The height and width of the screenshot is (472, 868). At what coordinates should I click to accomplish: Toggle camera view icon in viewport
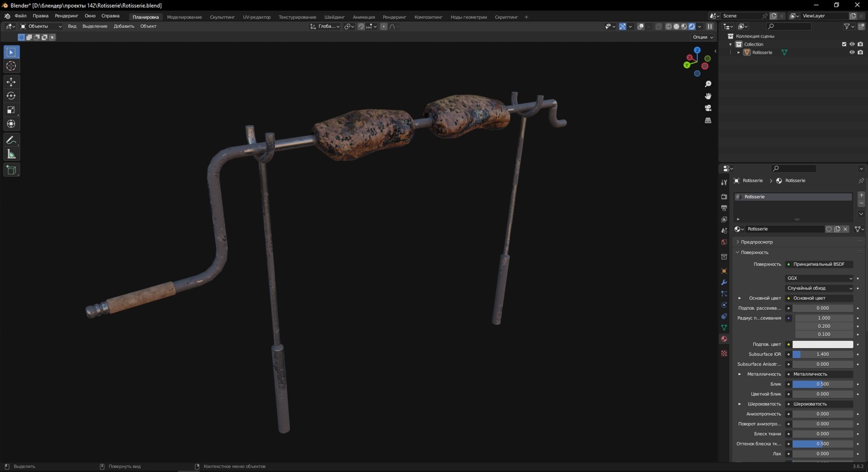pos(708,108)
